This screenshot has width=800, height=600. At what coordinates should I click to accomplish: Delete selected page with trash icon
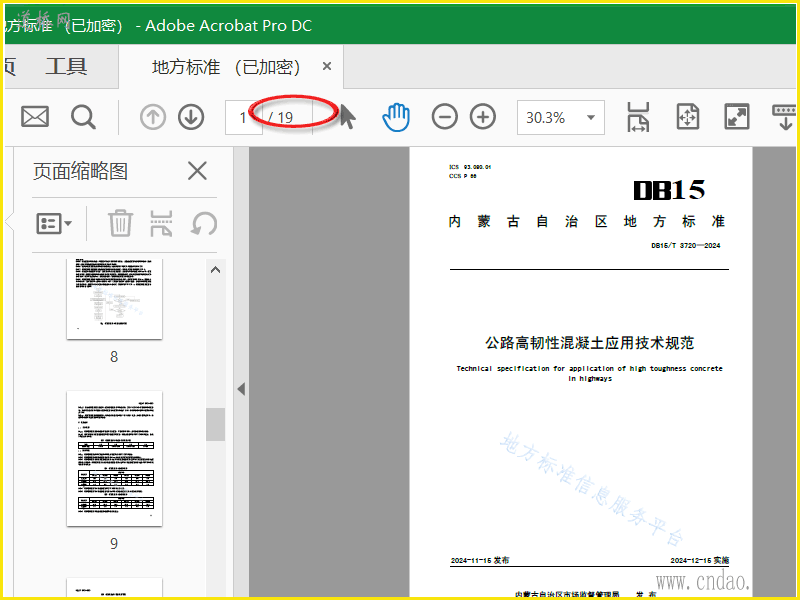click(120, 223)
